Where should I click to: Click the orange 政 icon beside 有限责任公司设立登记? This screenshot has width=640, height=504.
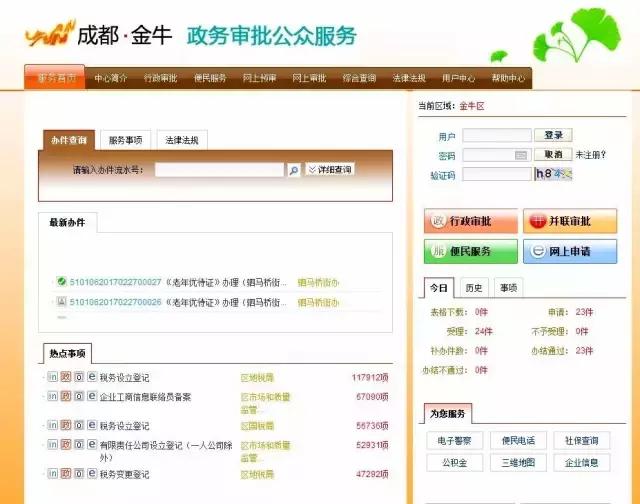coord(66,444)
